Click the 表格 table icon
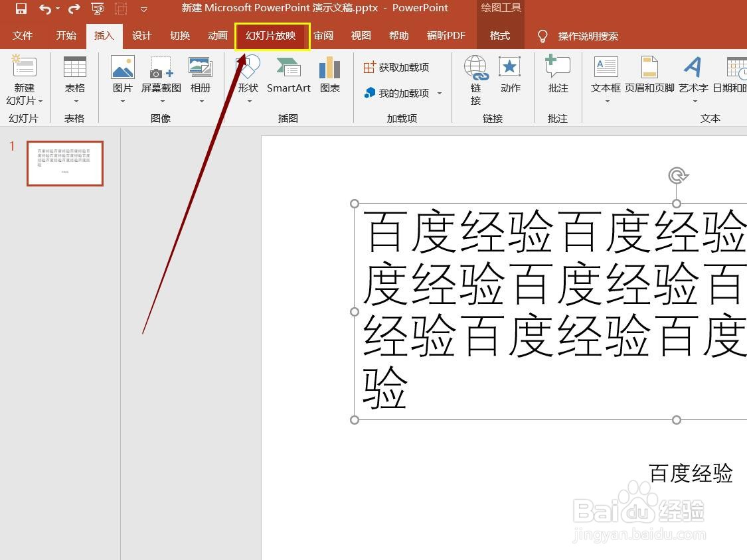 click(75, 66)
